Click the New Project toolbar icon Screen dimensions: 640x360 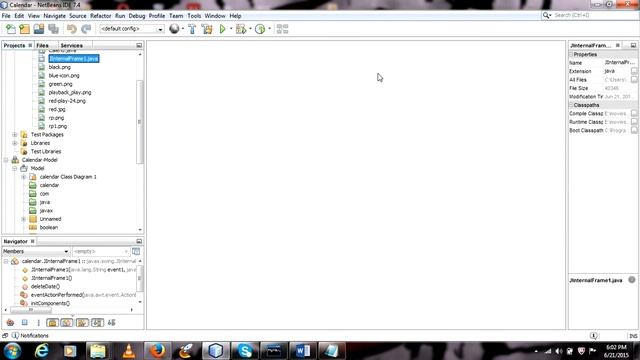click(x=24, y=29)
